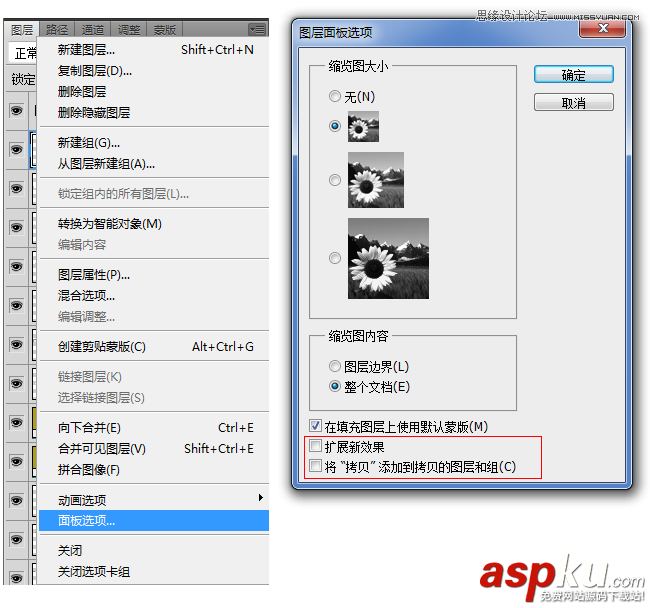Click the 取消 button

(574, 102)
